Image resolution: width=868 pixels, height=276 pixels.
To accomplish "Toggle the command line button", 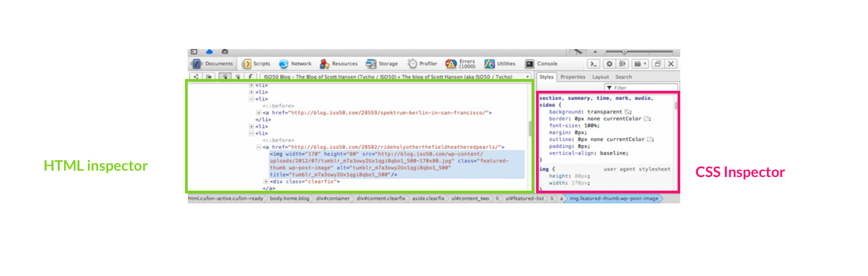I will click(x=594, y=64).
